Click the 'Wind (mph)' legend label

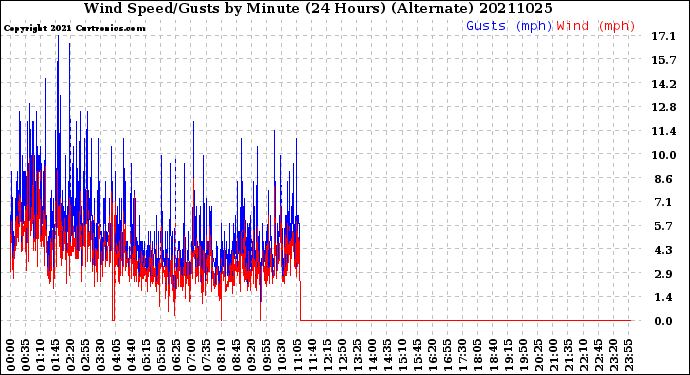[x=596, y=26]
